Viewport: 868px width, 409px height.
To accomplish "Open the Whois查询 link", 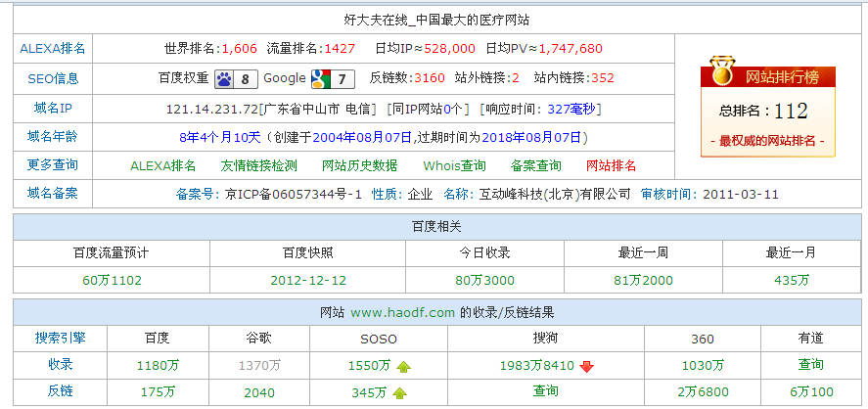I will (x=454, y=166).
